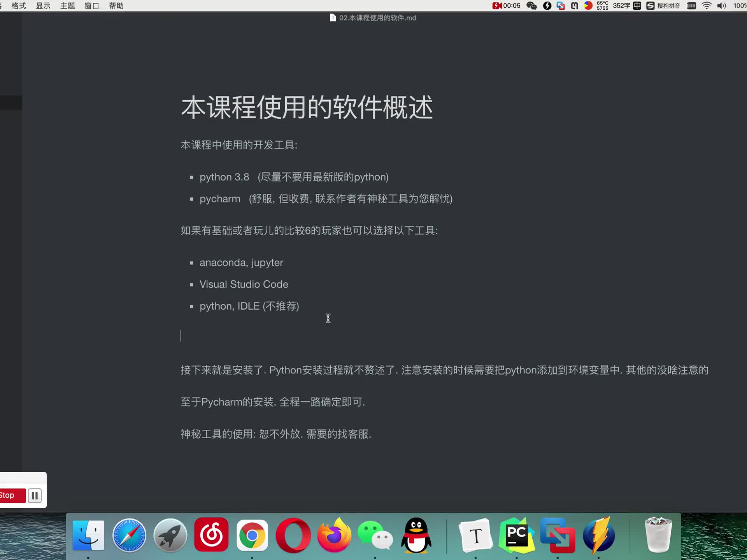This screenshot has height=560, width=747.
Task: Pause the screen recording
Action: click(35, 496)
